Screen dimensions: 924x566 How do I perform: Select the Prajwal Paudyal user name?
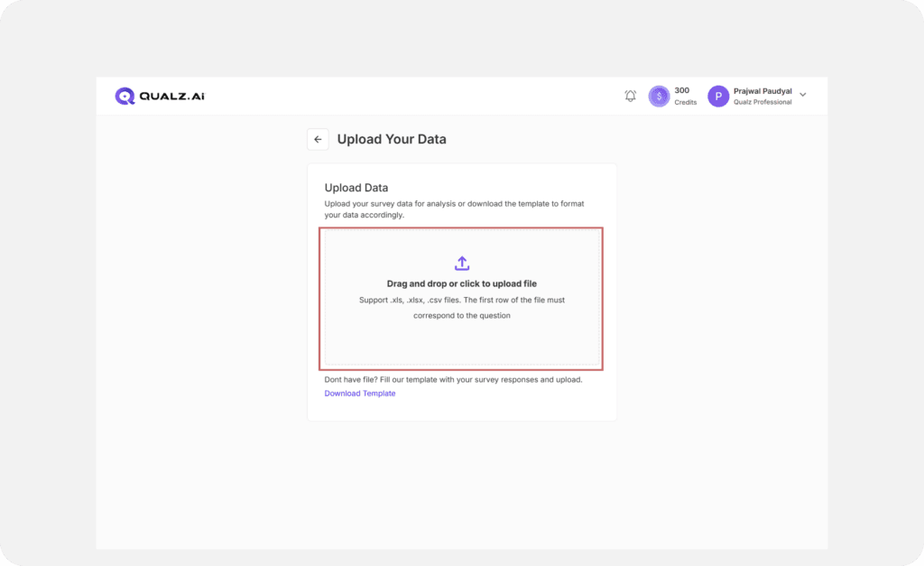click(762, 91)
